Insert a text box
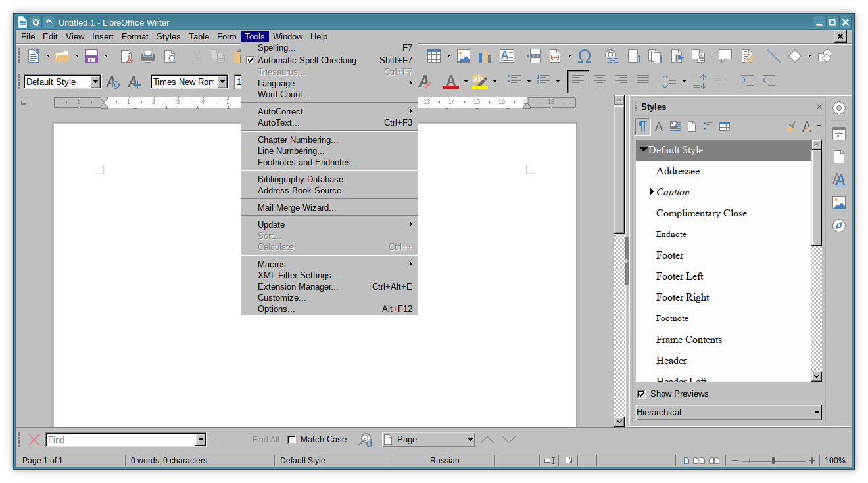Viewport: 868px width, 483px height. coord(507,56)
